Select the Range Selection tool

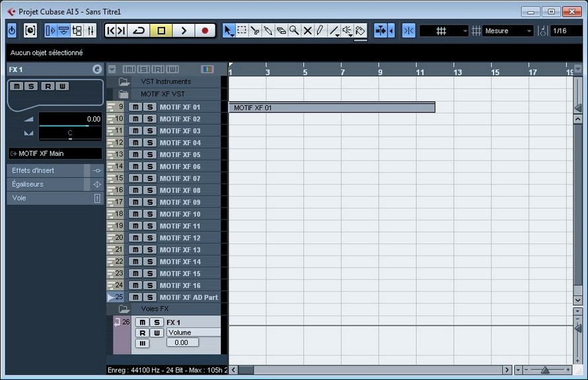(x=242, y=30)
